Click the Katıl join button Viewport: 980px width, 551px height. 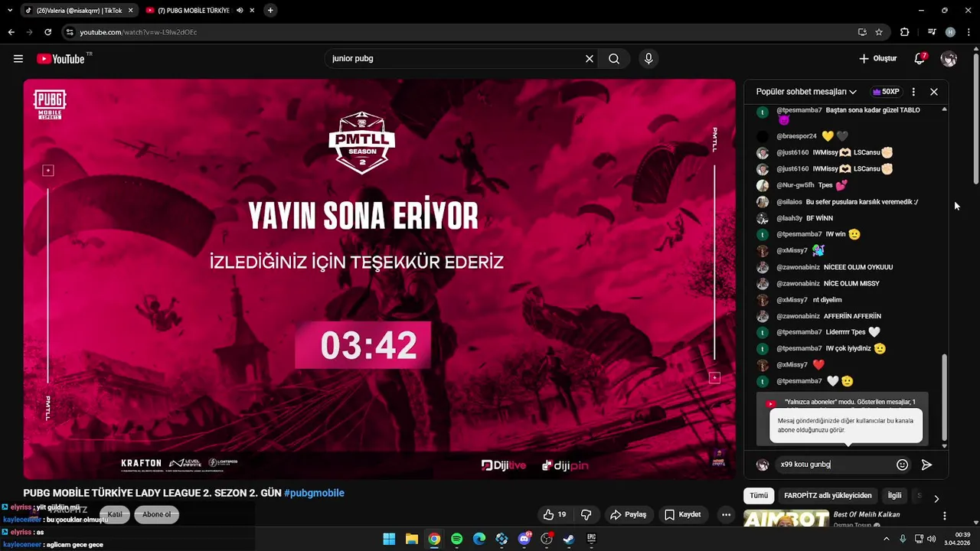[x=115, y=514]
